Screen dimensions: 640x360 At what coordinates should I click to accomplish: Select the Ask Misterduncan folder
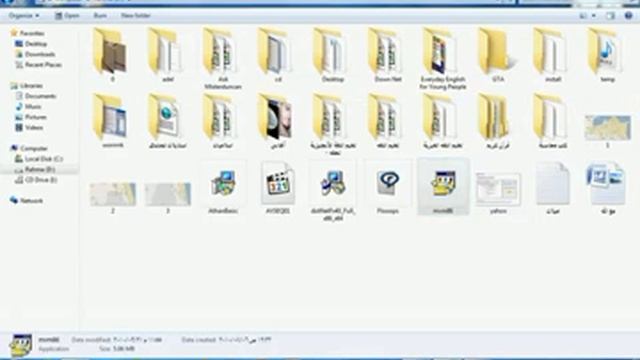223,58
